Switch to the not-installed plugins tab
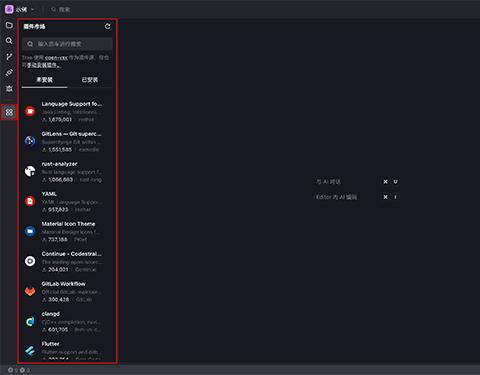Screen dimensions: 480x375 (44, 80)
